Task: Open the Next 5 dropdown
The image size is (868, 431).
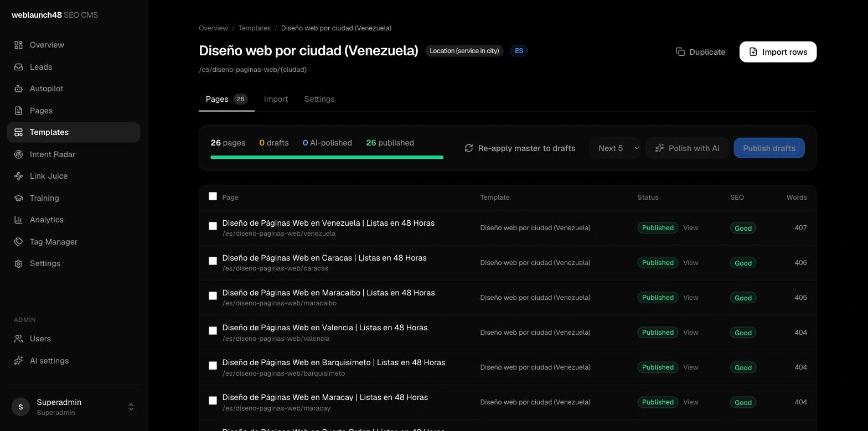Action: [x=615, y=148]
